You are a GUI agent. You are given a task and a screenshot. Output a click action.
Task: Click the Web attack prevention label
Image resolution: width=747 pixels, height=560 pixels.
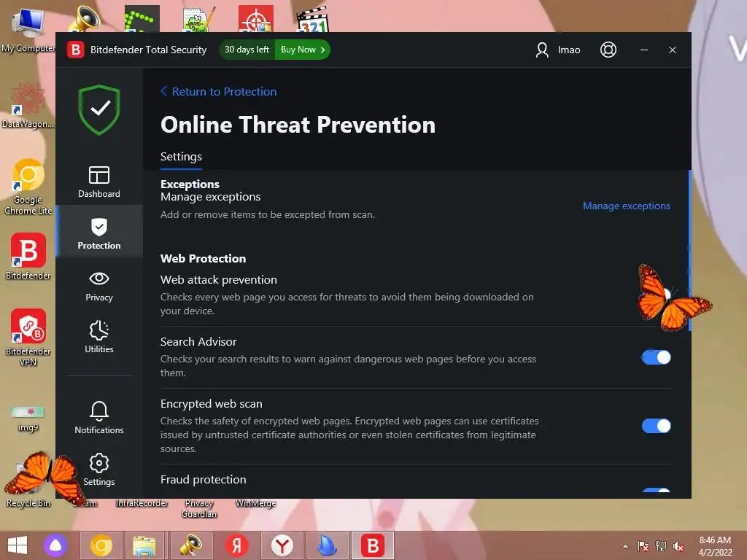tap(218, 279)
